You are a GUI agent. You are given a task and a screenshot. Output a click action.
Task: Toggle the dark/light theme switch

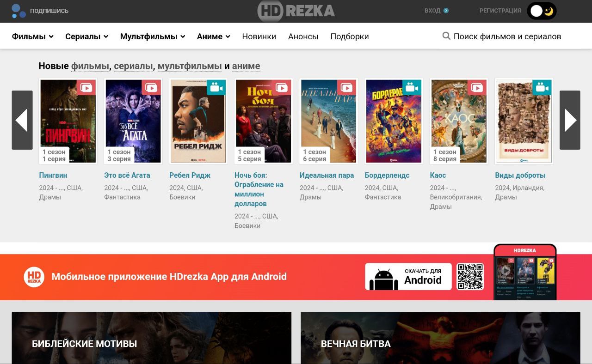[542, 11]
